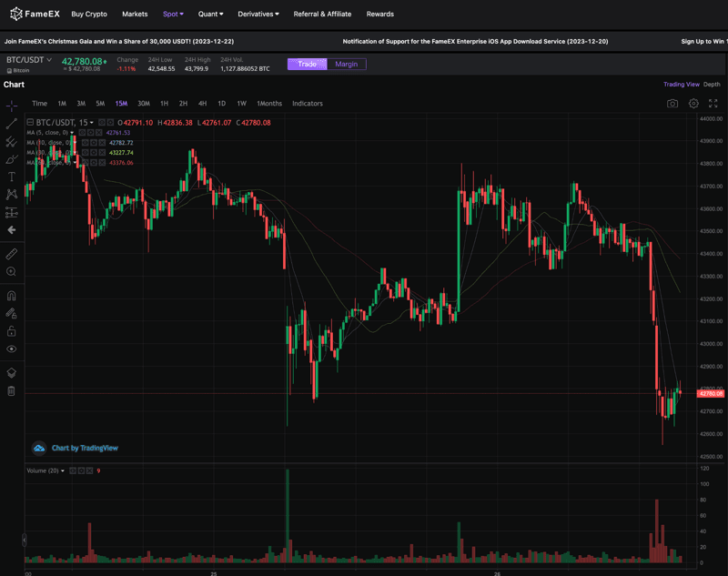Remove drawings with the trash icon
Viewport: 728px width, 576px height.
pos(12,390)
